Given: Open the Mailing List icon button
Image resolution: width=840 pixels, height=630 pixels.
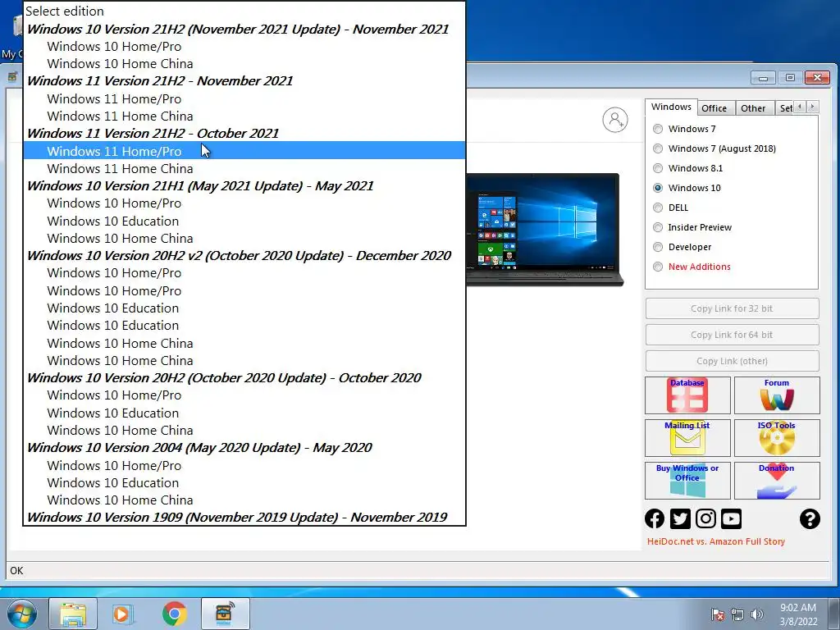Looking at the screenshot, I should point(687,438).
